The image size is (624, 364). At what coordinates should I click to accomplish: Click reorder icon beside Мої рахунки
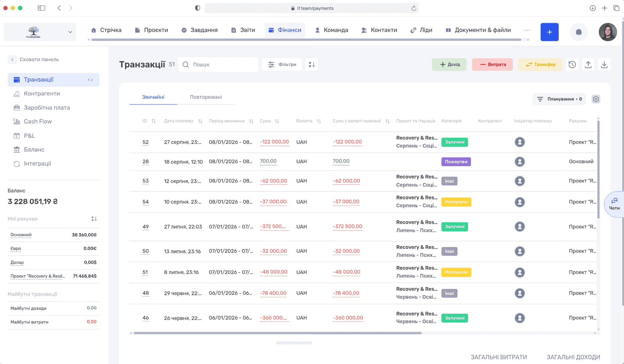(x=94, y=219)
